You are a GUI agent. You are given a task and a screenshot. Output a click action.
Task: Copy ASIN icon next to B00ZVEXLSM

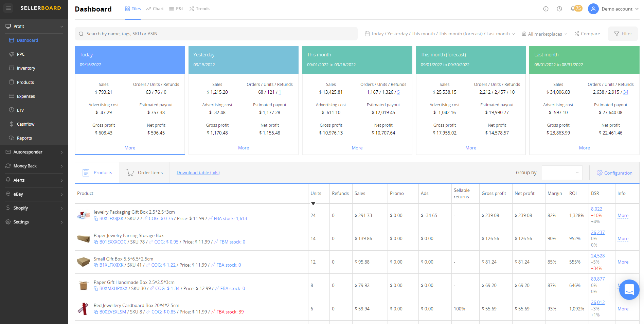pos(96,312)
